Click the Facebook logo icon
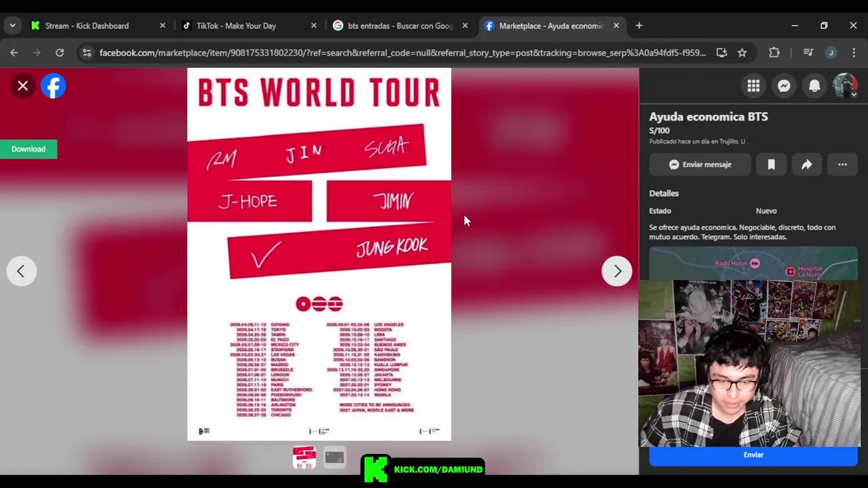This screenshot has width=868, height=488. (x=54, y=86)
